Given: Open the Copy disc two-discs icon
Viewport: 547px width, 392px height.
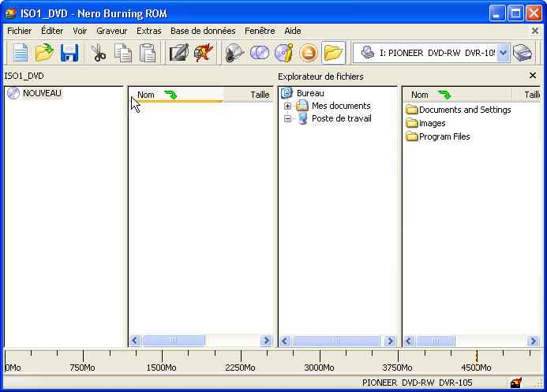Looking at the screenshot, I should pyautogui.click(x=259, y=53).
